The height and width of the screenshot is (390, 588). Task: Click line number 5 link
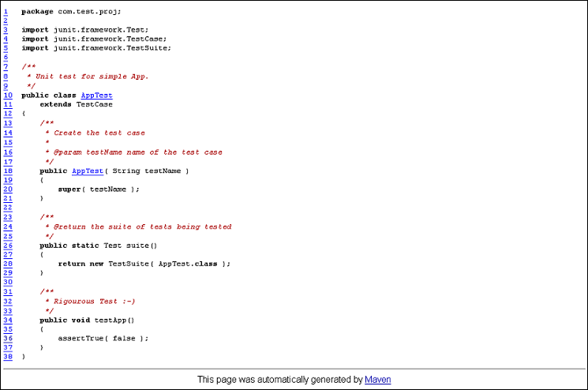coord(6,48)
